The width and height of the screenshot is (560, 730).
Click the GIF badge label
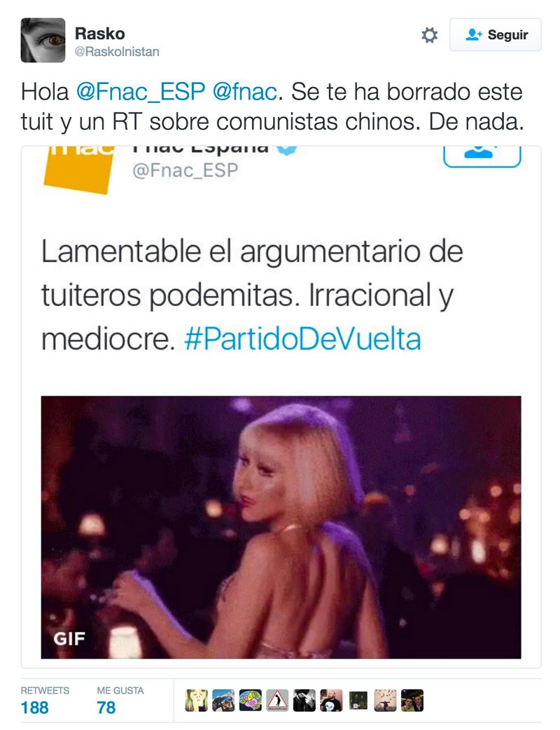69,639
